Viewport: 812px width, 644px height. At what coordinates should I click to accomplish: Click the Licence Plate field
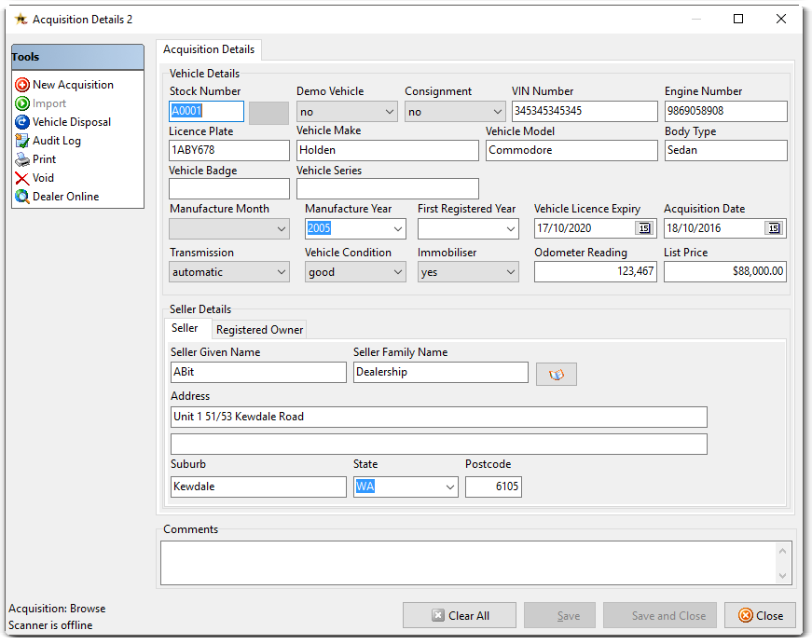[229, 151]
